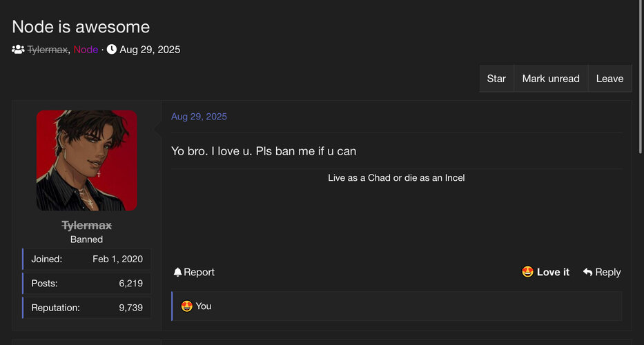The image size is (644, 345).
Task: Report this message
Action: (194, 272)
